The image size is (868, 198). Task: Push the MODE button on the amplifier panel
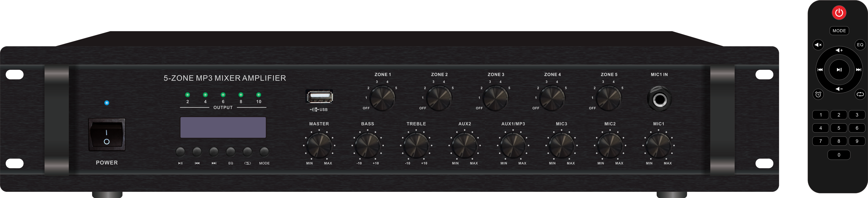[264, 151]
